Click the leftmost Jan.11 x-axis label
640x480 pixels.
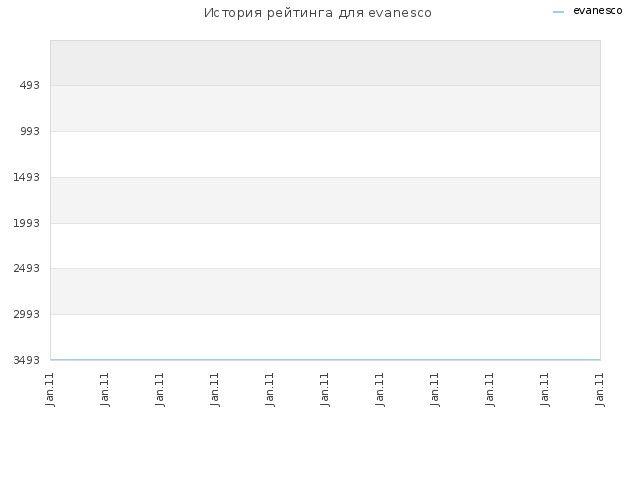[x=50, y=389]
